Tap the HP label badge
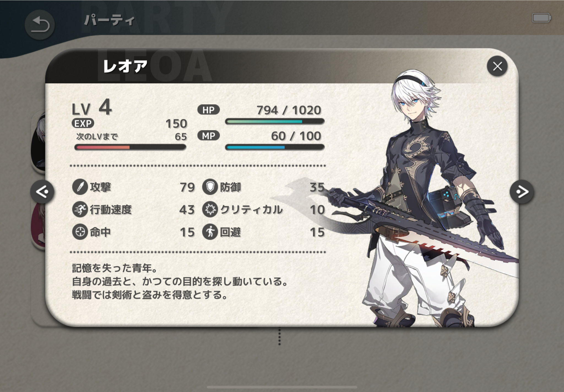Viewport: 564px width, 392px height. [208, 110]
